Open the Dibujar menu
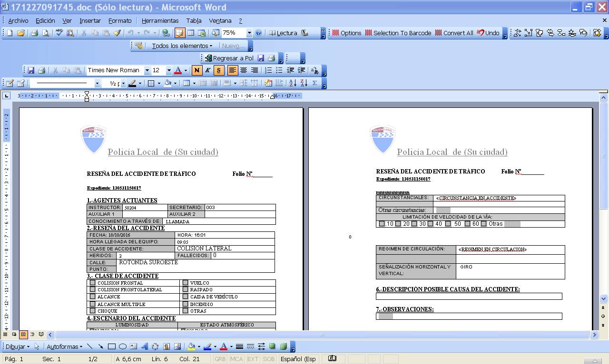The height and width of the screenshot is (364, 609). pos(18,346)
